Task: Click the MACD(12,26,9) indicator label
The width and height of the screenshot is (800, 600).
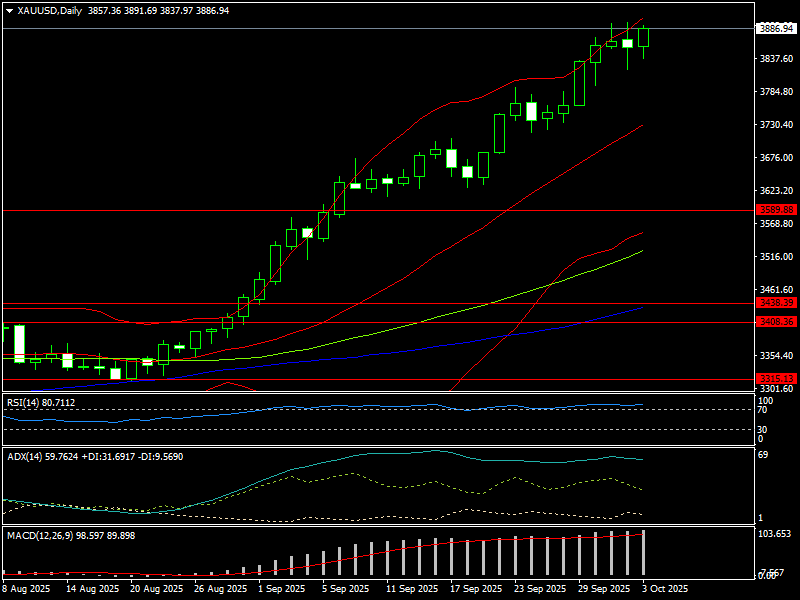Action: coord(40,536)
